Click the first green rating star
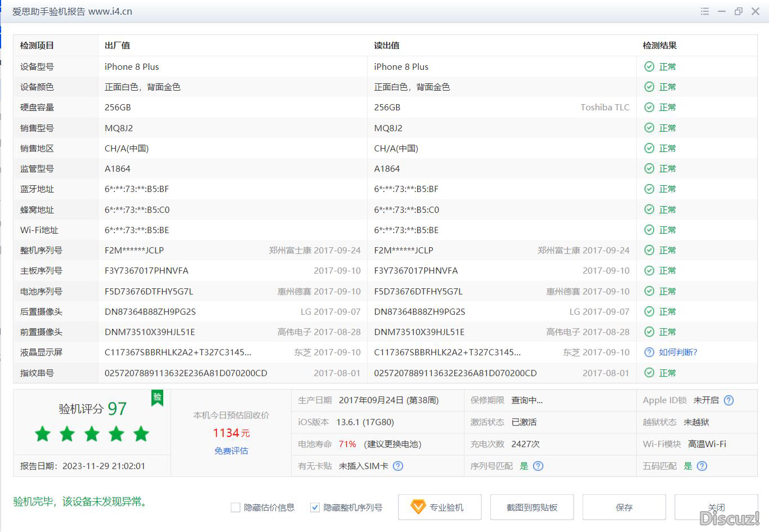This screenshot has width=769, height=532. tap(43, 433)
